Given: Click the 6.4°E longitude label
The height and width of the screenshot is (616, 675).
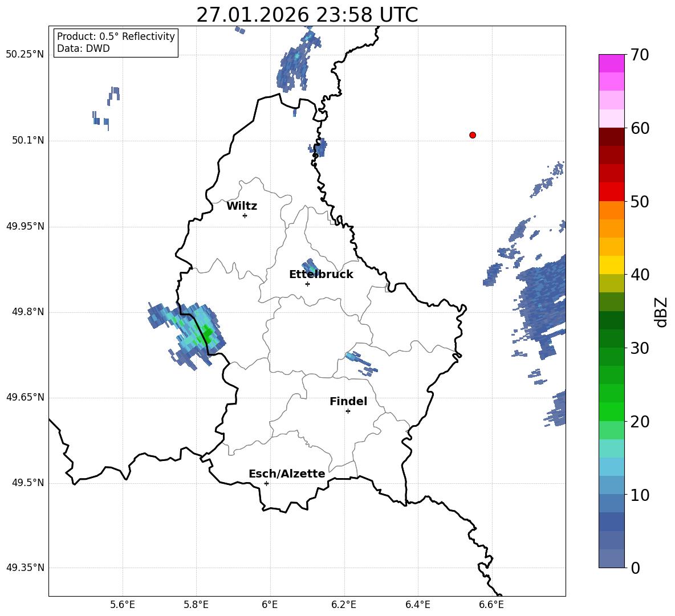Looking at the screenshot, I should [x=417, y=605].
